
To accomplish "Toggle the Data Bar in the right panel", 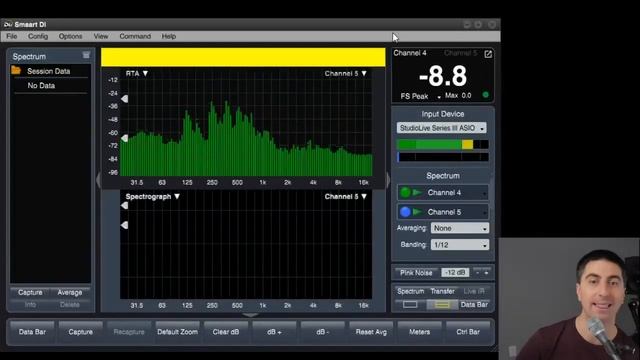I will click(x=474, y=304).
